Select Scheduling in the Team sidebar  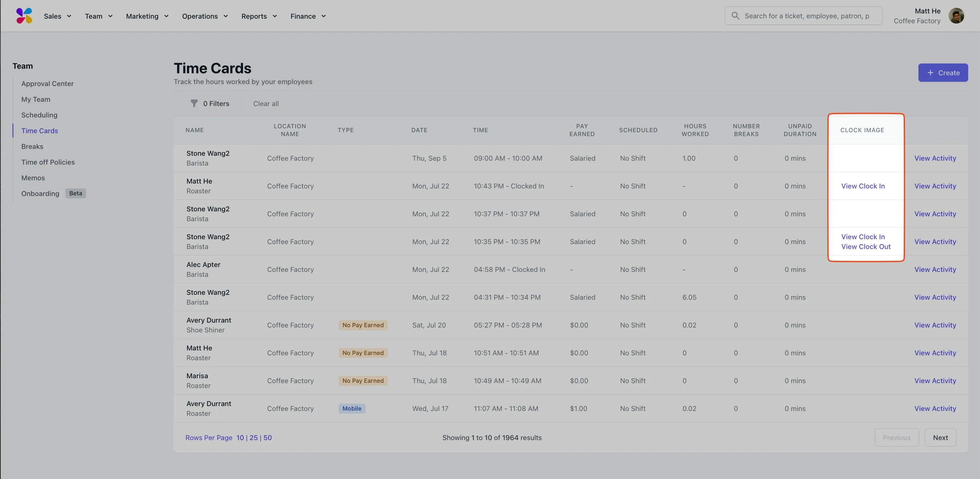tap(39, 115)
